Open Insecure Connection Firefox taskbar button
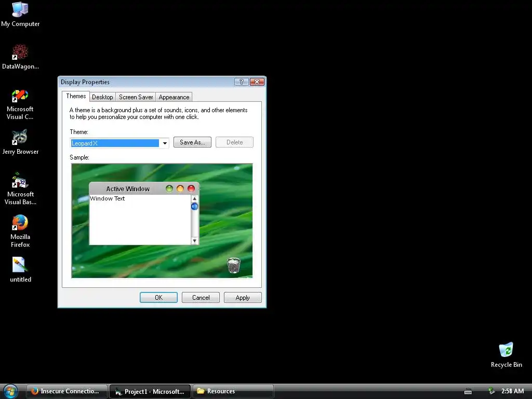This screenshot has height=399, width=532. 67,391
